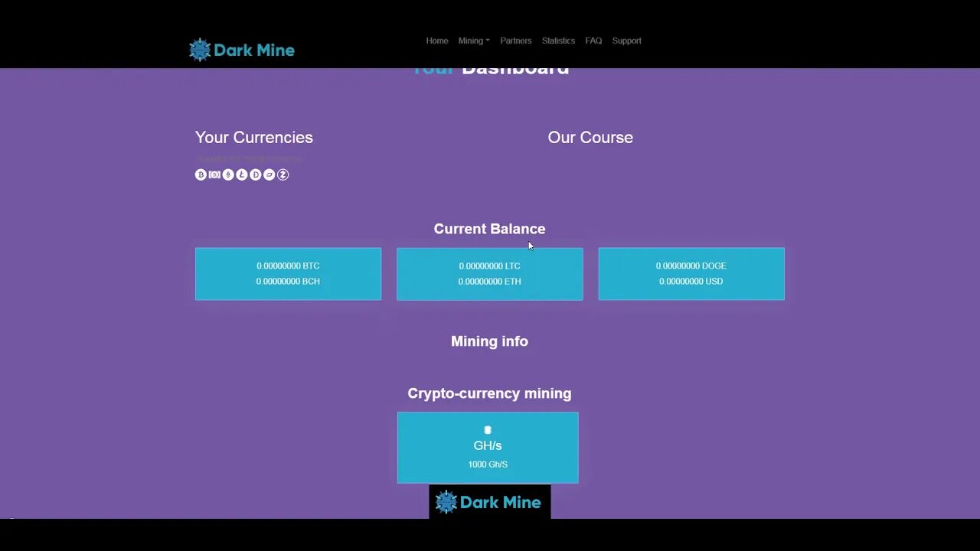
Task: Click the small icon above GH/s
Action: [x=488, y=430]
